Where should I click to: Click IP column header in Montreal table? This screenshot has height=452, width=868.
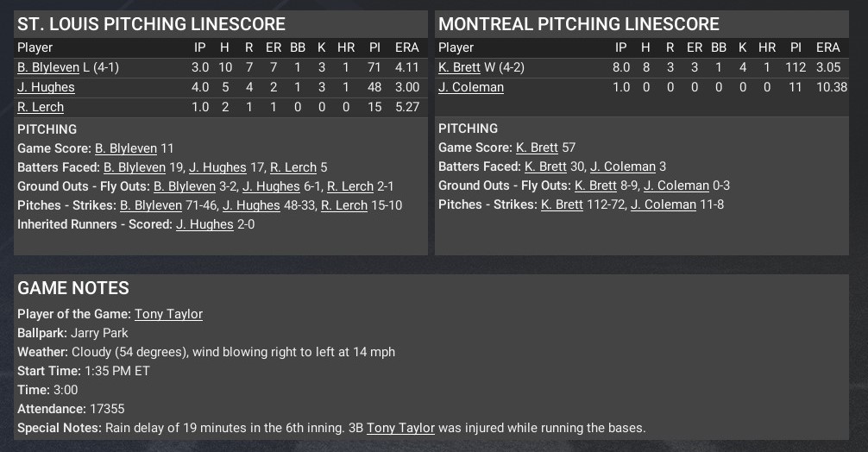tap(621, 48)
